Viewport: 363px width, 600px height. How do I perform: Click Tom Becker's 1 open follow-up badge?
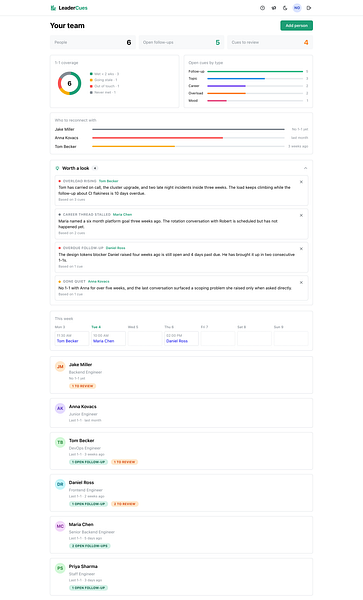click(88, 462)
